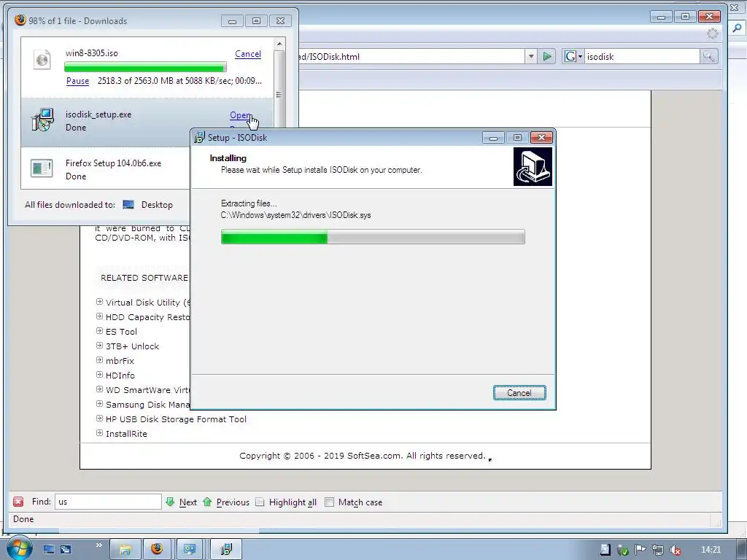
Task: Click the ISODisk setup taskbar button
Action: point(226,550)
